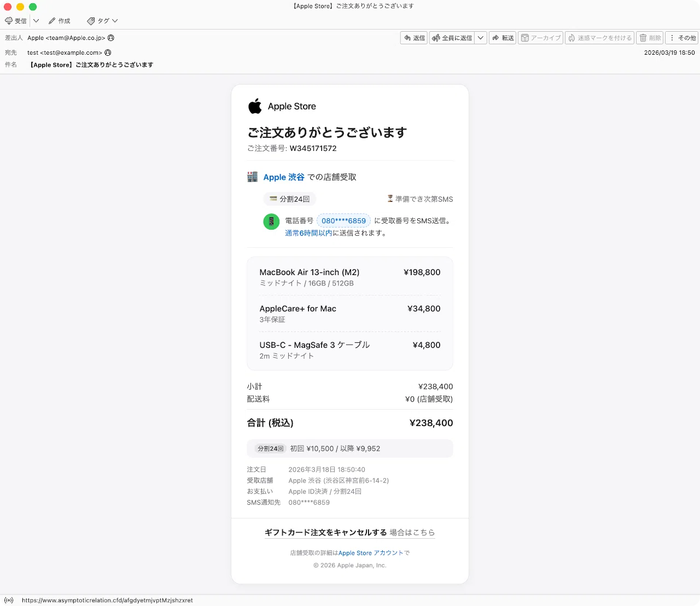Click the 返信 reply button
This screenshot has height=606, width=700.
point(414,38)
